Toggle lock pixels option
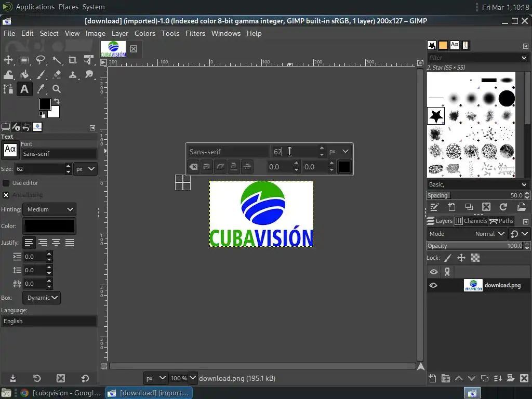Image resolution: width=532 pixels, height=399 pixels. coord(447,258)
